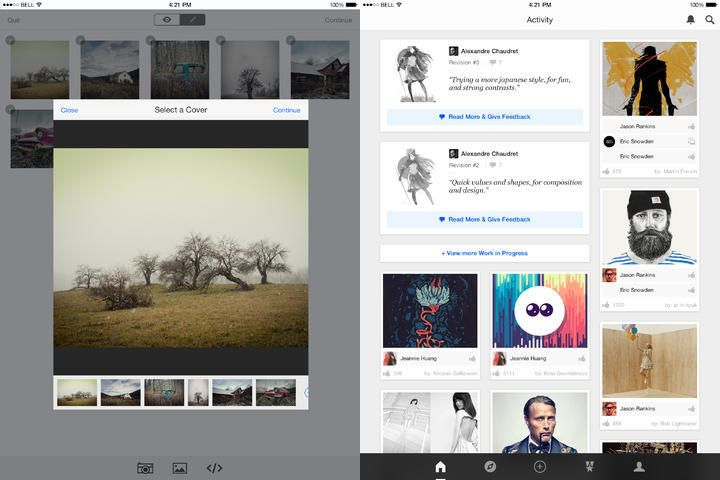This screenshot has width=720, height=480.
Task: Remove the field trees photo in the background grid
Action: point(10,40)
